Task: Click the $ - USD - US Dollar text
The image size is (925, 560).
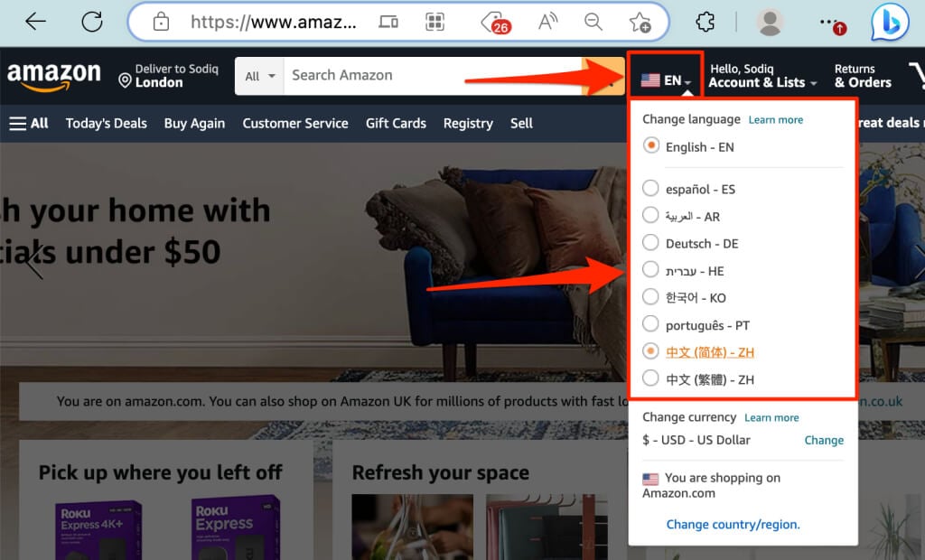Action: click(696, 440)
